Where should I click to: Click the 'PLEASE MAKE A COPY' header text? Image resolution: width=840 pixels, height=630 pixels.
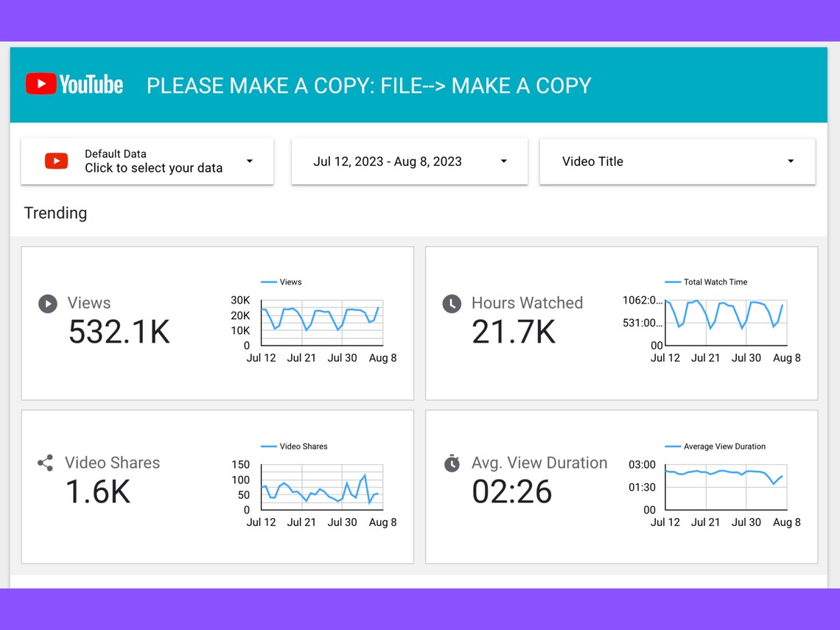[368, 85]
